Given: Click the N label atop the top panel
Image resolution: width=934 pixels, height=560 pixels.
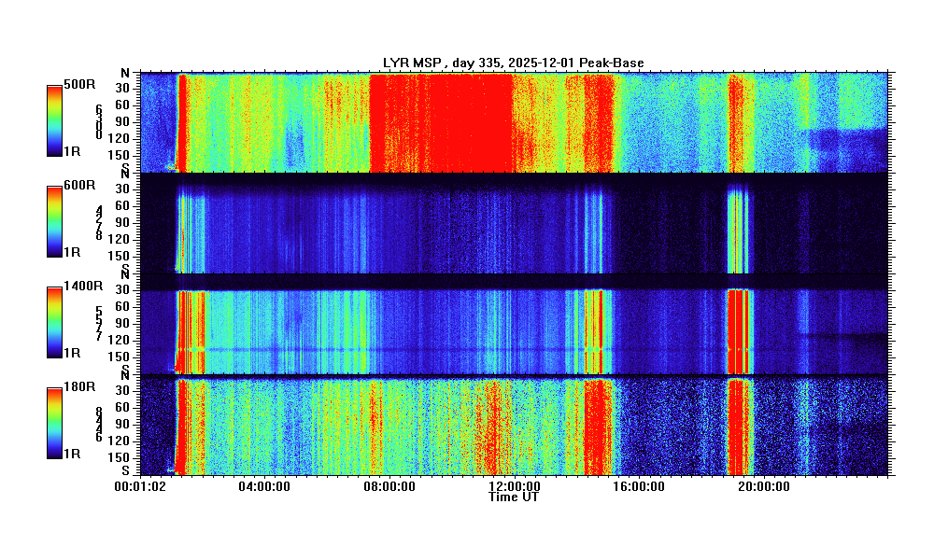Looking at the screenshot, I should click(x=125, y=73).
